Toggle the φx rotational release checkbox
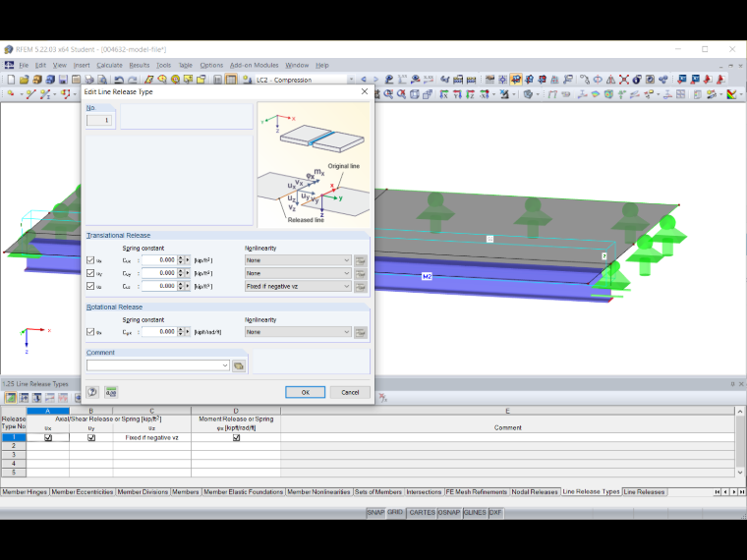 click(90, 332)
